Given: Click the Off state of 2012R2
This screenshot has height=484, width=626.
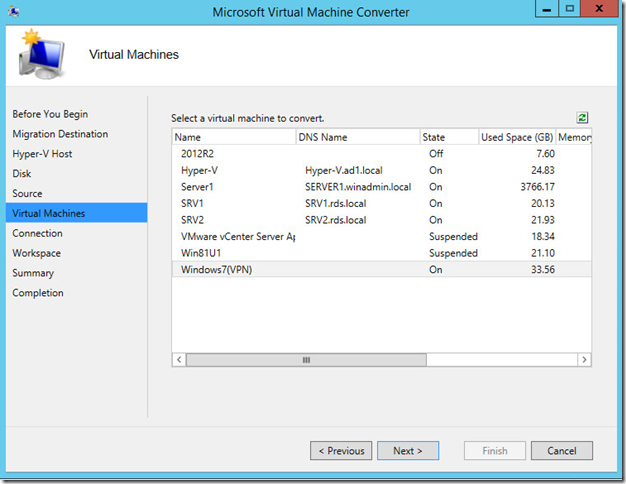Looking at the screenshot, I should pyautogui.click(x=436, y=154).
